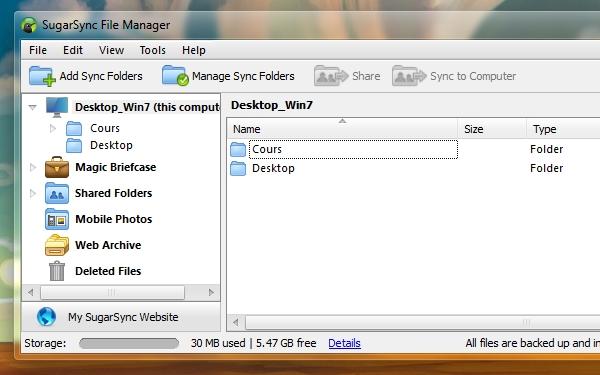Click the Share toolbar icon
This screenshot has width=600, height=375.
tap(331, 75)
